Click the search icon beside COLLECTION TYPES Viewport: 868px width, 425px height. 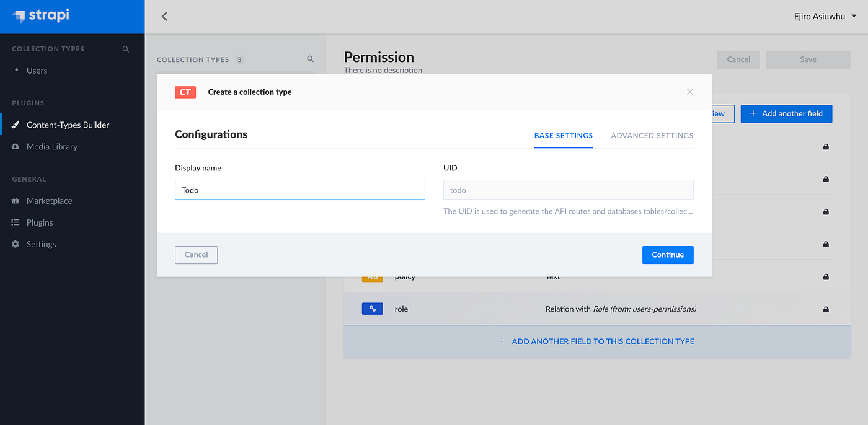pos(125,48)
